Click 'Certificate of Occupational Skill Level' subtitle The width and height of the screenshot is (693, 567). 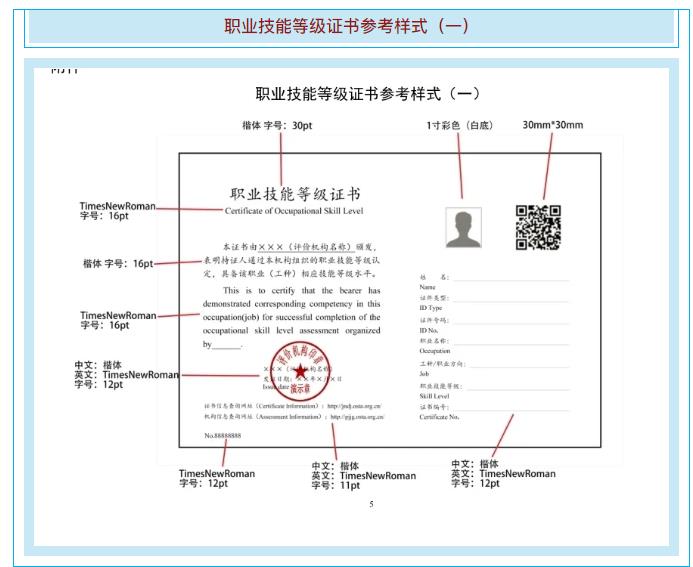pyautogui.click(x=295, y=210)
